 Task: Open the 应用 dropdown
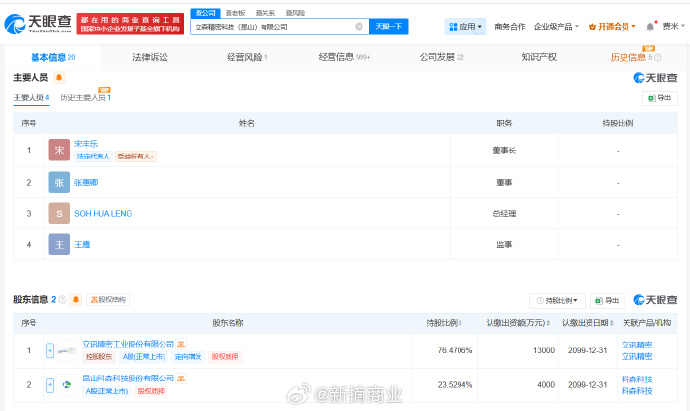coord(465,27)
